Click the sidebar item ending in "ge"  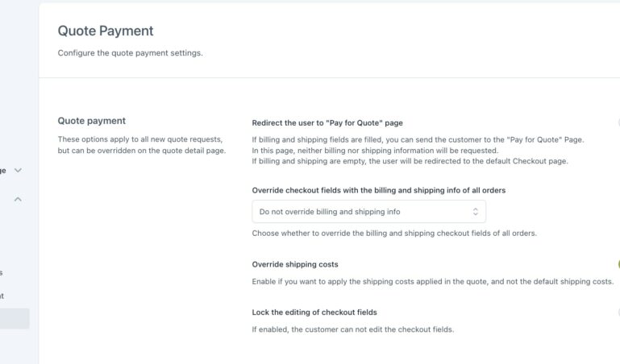[x=3, y=170]
